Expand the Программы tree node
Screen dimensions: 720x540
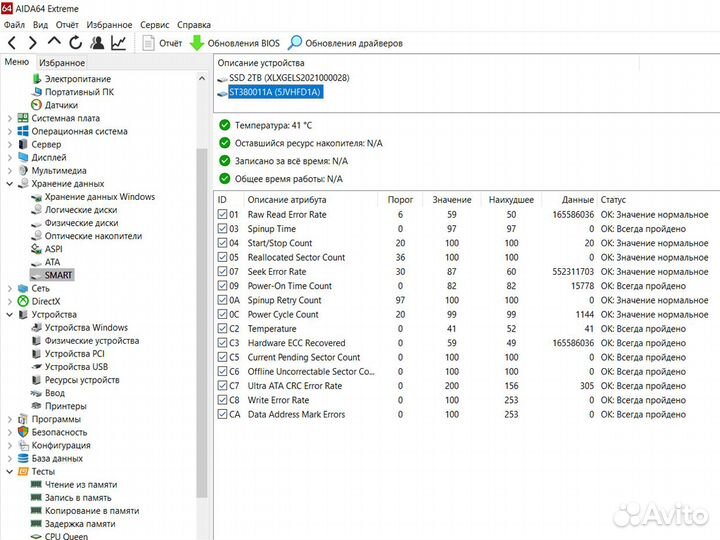coord(10,419)
